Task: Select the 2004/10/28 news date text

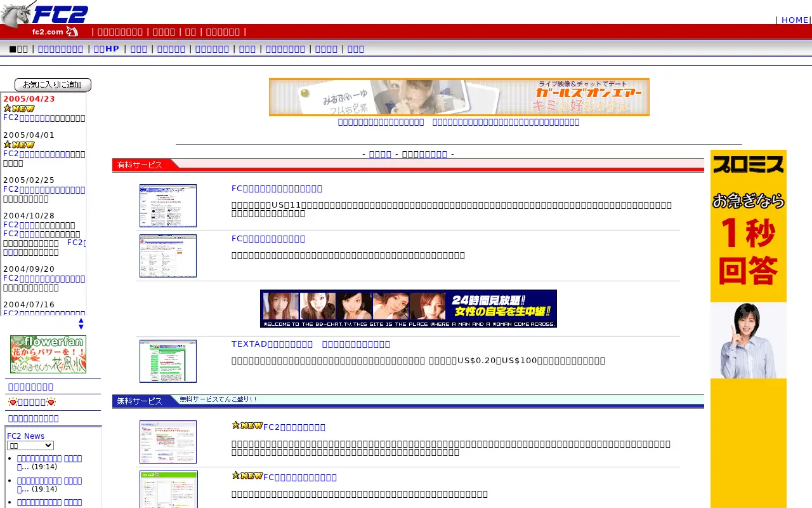Action: 29,216
